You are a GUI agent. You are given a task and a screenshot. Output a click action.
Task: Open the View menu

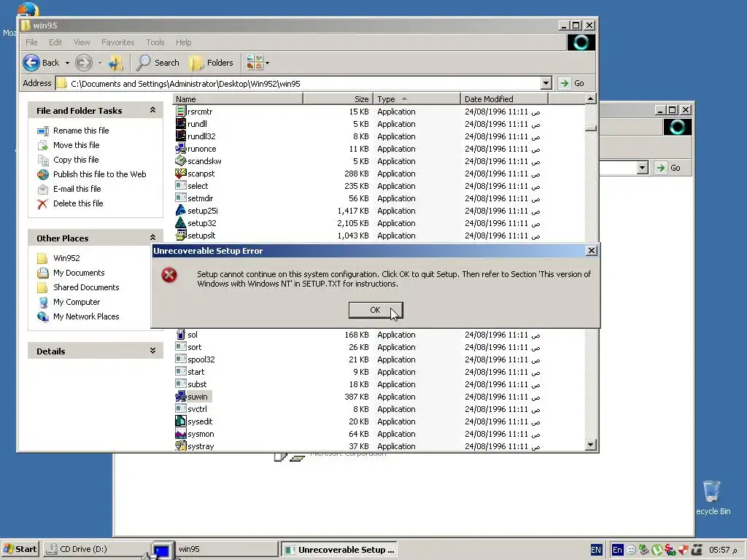(x=82, y=42)
